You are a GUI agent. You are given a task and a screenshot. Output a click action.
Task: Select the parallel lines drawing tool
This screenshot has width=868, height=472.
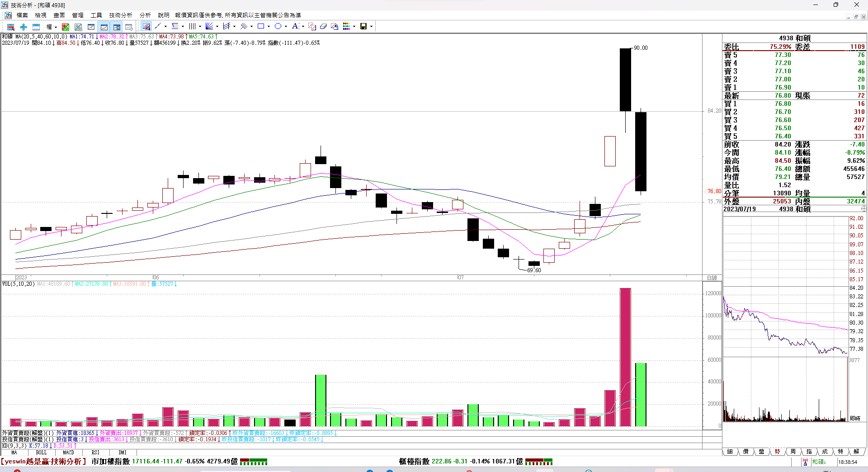pyautogui.click(x=244, y=26)
